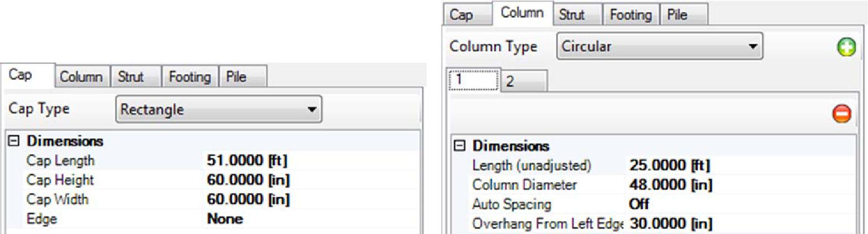Image resolution: width=868 pixels, height=234 pixels.
Task: Select column number 1 tab
Action: 474,79
